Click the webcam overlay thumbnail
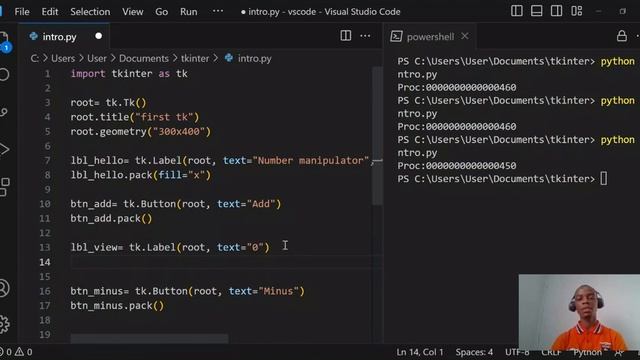 point(579,312)
